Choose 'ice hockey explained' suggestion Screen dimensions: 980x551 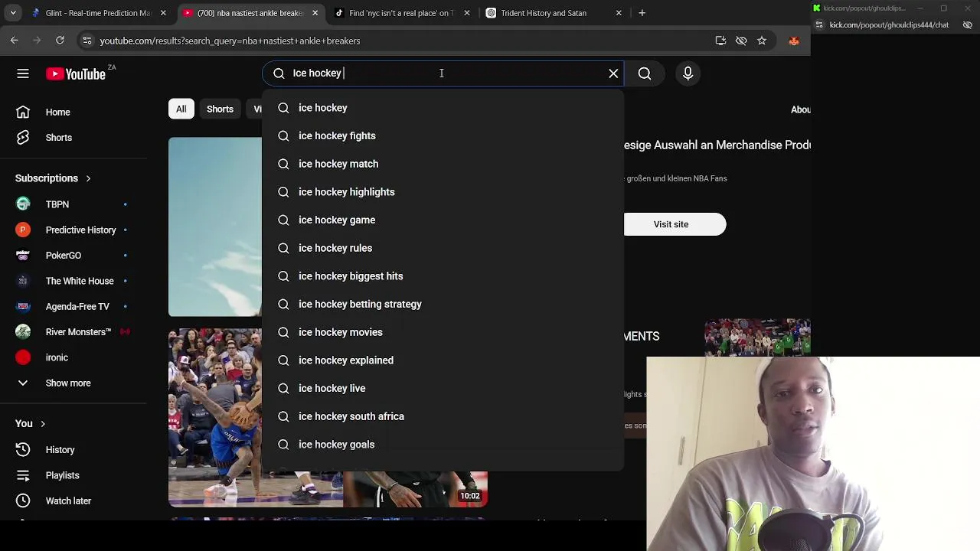coord(443,360)
